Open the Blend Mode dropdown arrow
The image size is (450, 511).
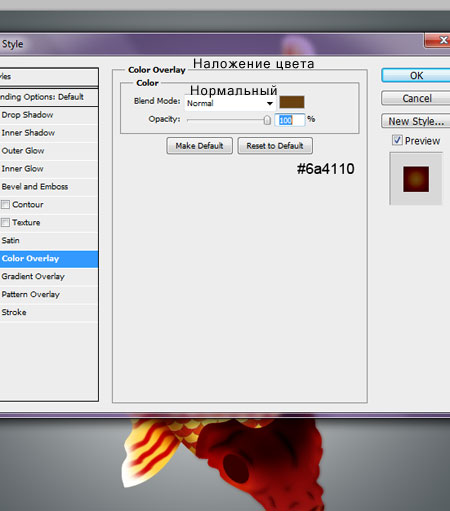pyautogui.click(x=270, y=103)
